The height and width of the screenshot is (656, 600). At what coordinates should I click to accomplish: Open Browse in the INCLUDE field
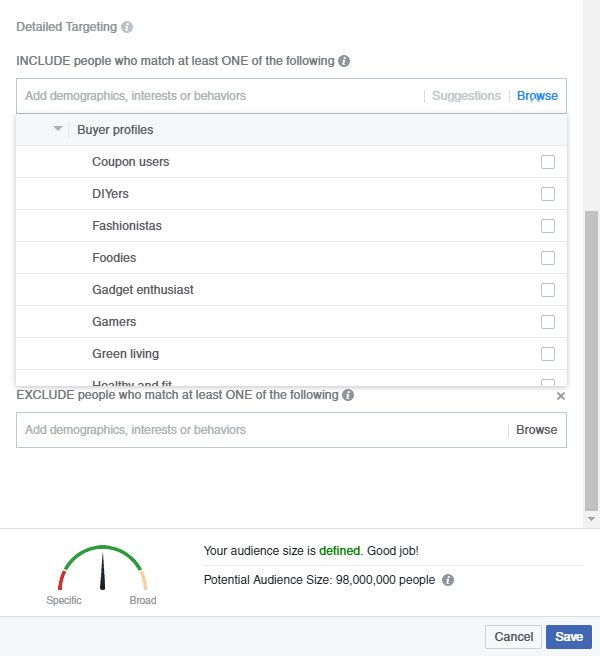pos(537,96)
